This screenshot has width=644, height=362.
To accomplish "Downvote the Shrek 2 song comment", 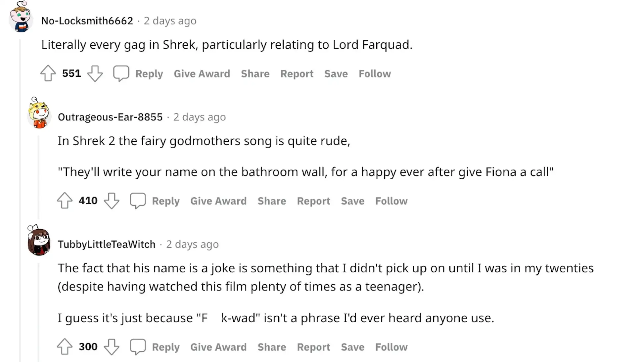I will pyautogui.click(x=112, y=201).
